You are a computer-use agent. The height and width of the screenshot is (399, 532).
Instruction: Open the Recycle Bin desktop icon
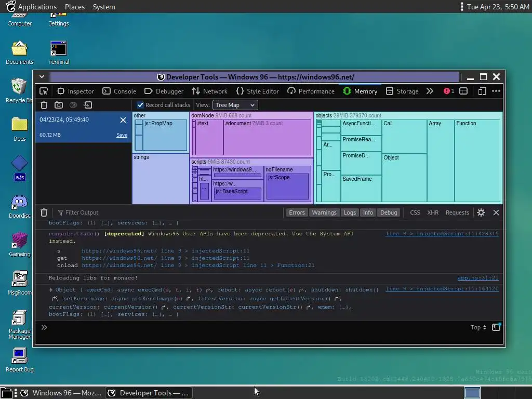pyautogui.click(x=19, y=90)
